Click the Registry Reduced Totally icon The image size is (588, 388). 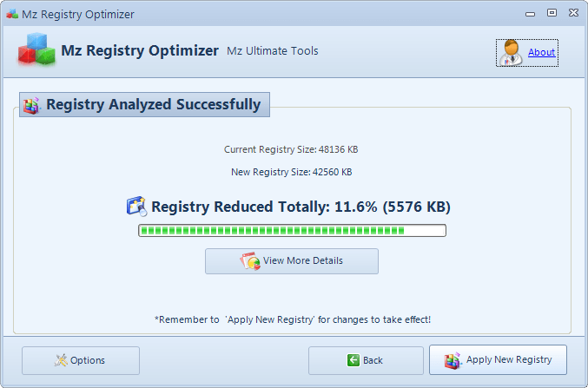[136, 207]
